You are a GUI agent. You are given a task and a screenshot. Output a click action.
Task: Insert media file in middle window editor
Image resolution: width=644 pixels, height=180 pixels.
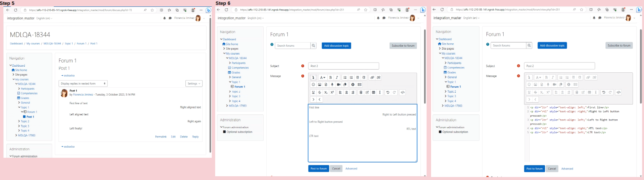coord(326,84)
